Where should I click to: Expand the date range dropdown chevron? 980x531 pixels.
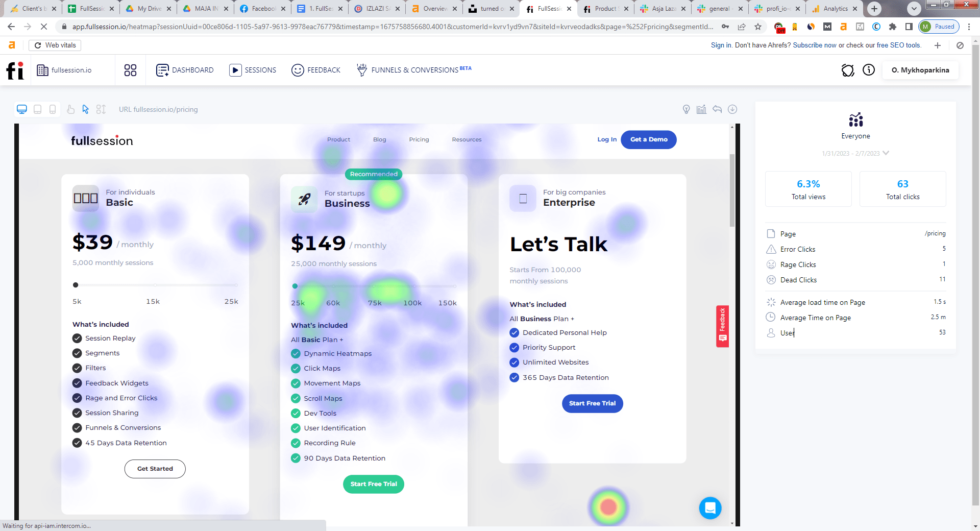click(x=886, y=153)
